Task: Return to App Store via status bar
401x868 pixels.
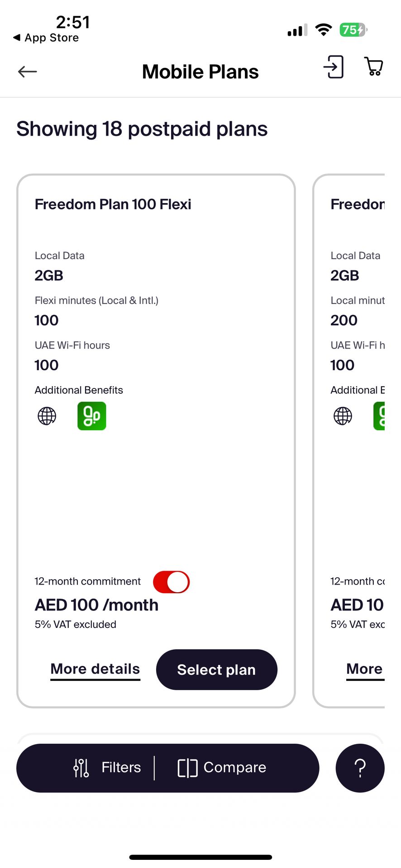Action: 46,38
